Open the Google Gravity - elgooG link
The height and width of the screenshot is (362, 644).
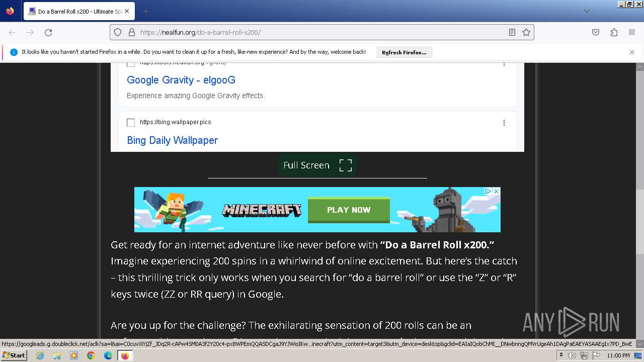(x=181, y=80)
